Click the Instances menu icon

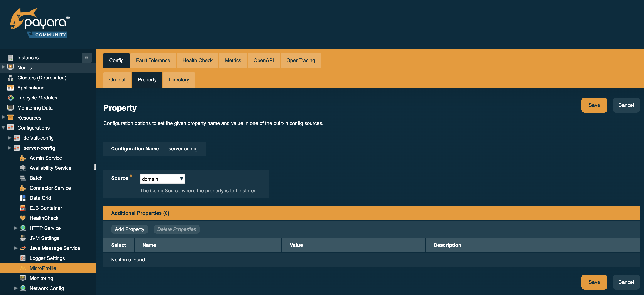[x=10, y=57]
